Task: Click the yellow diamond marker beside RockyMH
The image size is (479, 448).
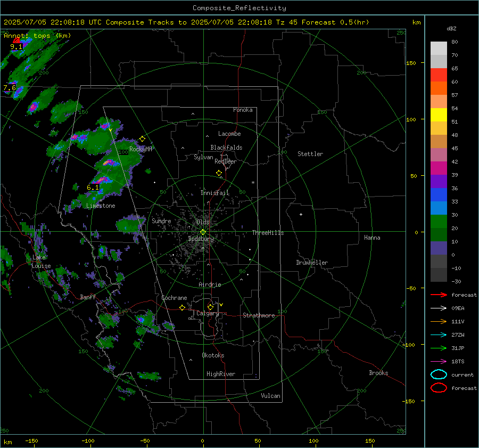Action: 142,139
